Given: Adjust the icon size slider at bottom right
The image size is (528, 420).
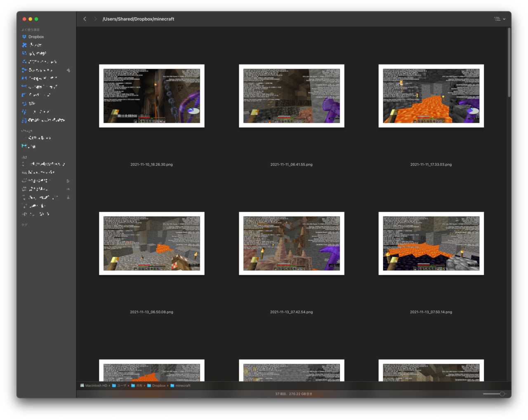Looking at the screenshot, I should coord(494,394).
